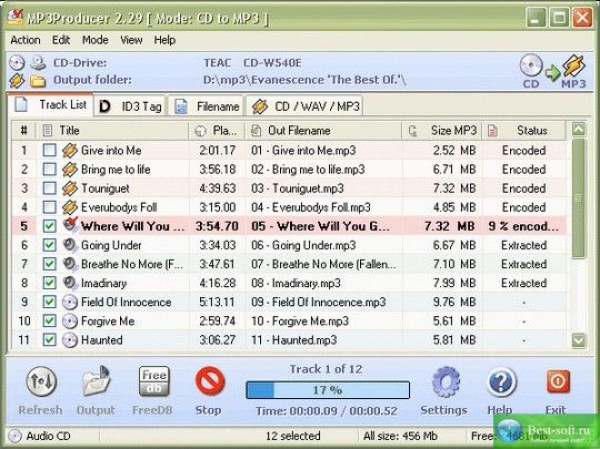
Task: Open the View menu
Action: [x=131, y=40]
